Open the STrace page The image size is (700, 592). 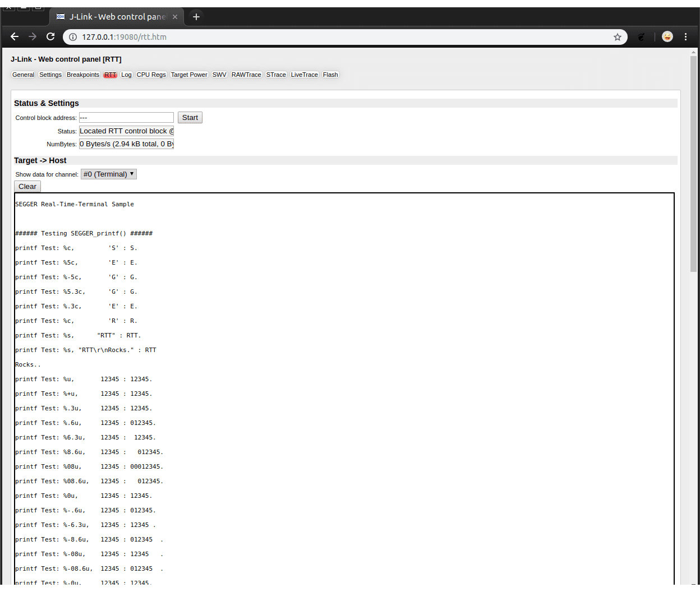tap(276, 75)
